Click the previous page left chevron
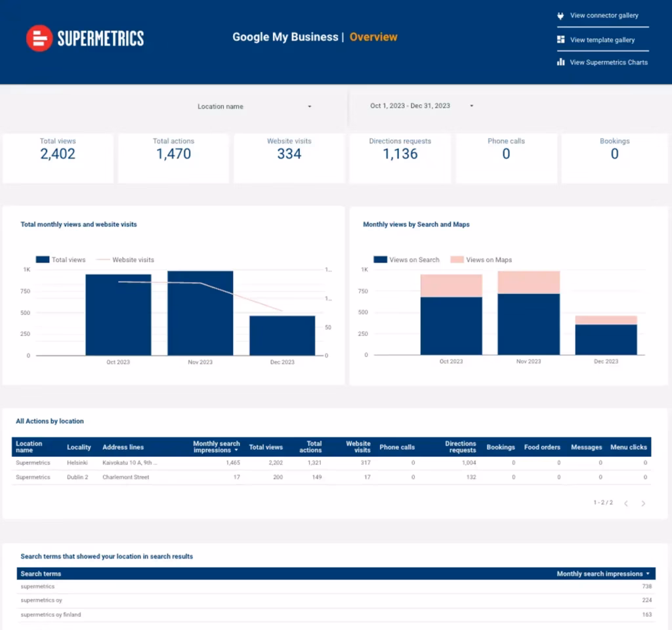The height and width of the screenshot is (630, 672). click(x=625, y=503)
